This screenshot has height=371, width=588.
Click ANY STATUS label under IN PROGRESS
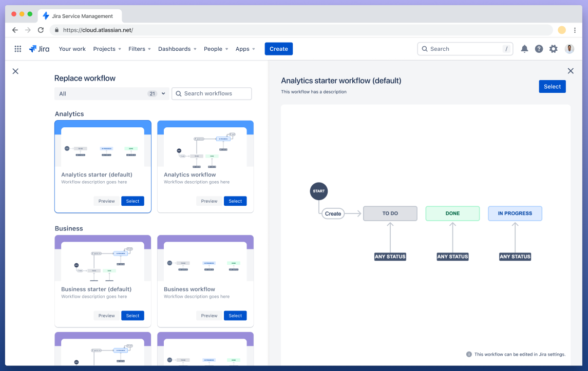[515, 257]
